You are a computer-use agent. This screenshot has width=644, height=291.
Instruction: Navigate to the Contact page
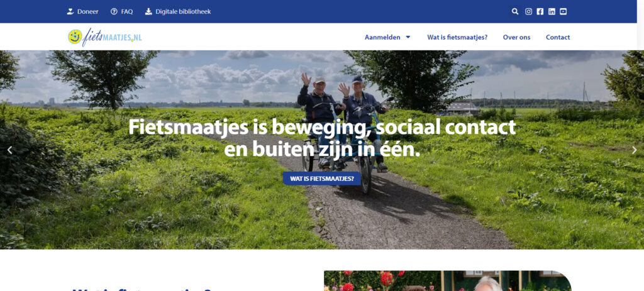coord(558,37)
